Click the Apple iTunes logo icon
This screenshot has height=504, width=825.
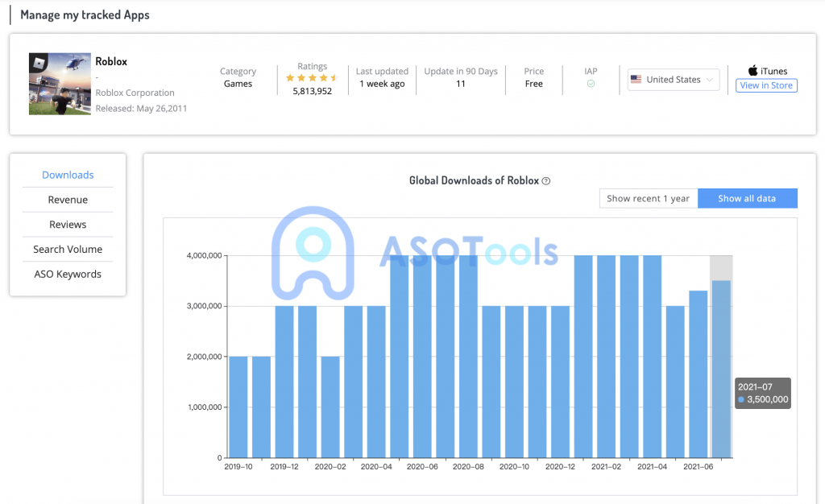tap(753, 70)
